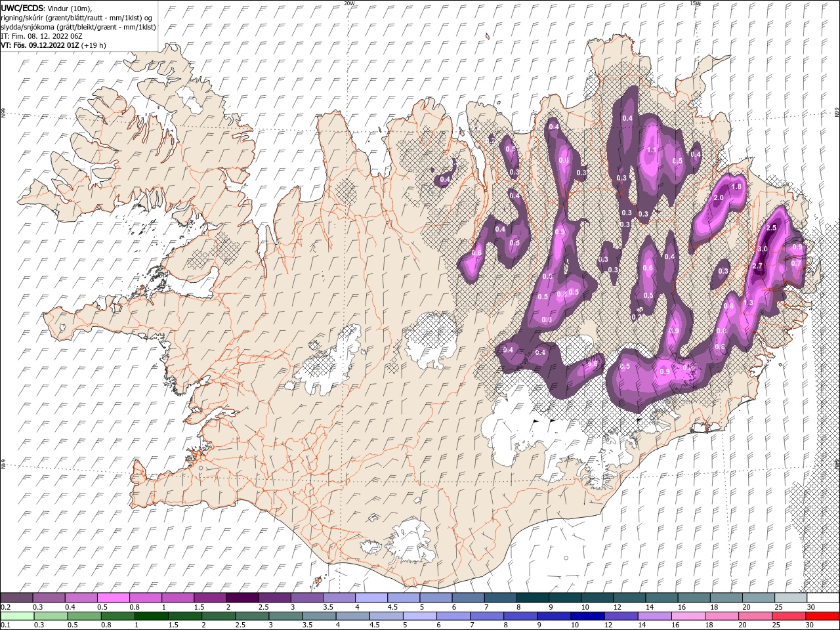Click the UWC/ECDS title text
Image resolution: width=840 pixels, height=630 pixels.
point(22,8)
